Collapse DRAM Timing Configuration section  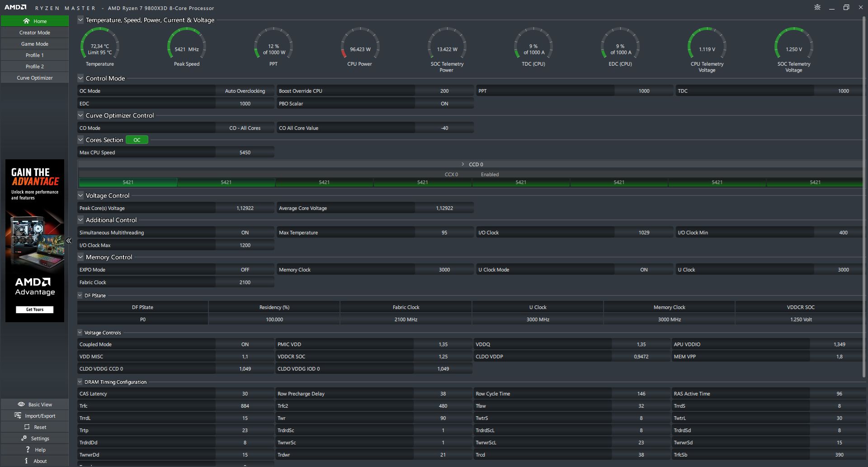point(80,381)
